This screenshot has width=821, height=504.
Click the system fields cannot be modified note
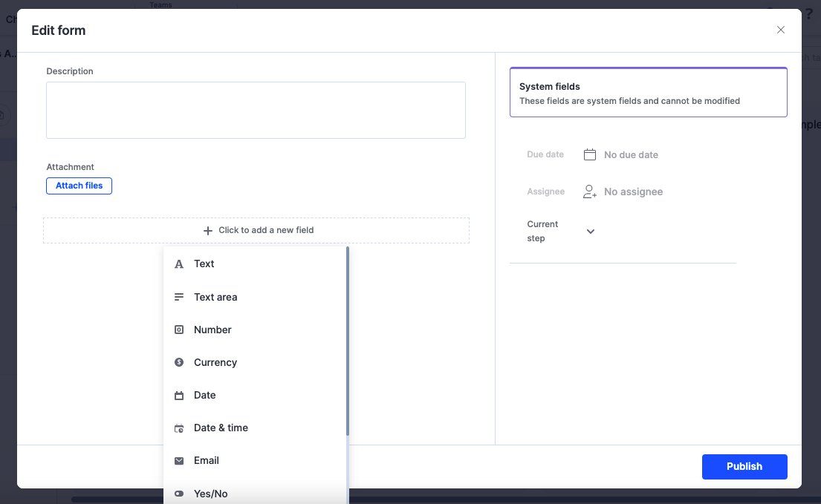tap(629, 101)
